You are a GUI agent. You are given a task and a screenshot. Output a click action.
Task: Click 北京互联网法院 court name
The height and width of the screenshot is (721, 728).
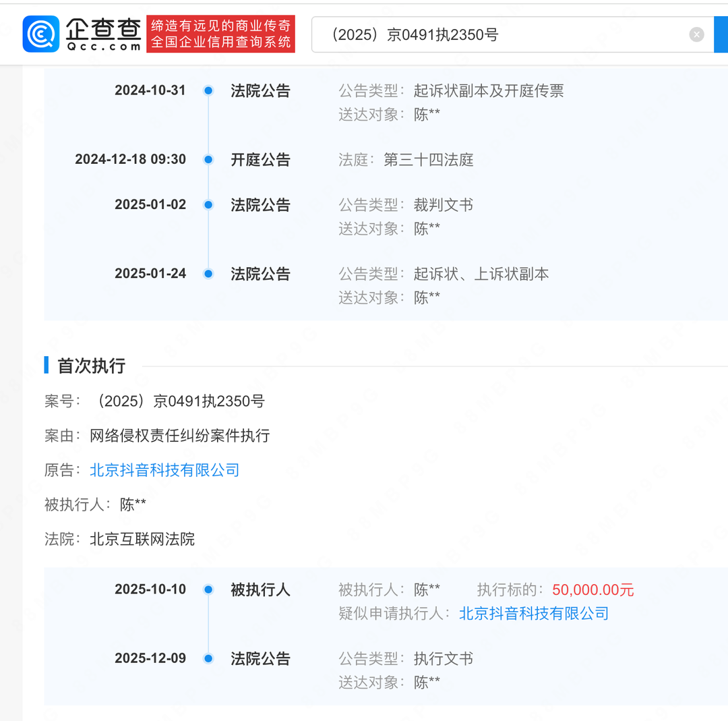(142, 540)
